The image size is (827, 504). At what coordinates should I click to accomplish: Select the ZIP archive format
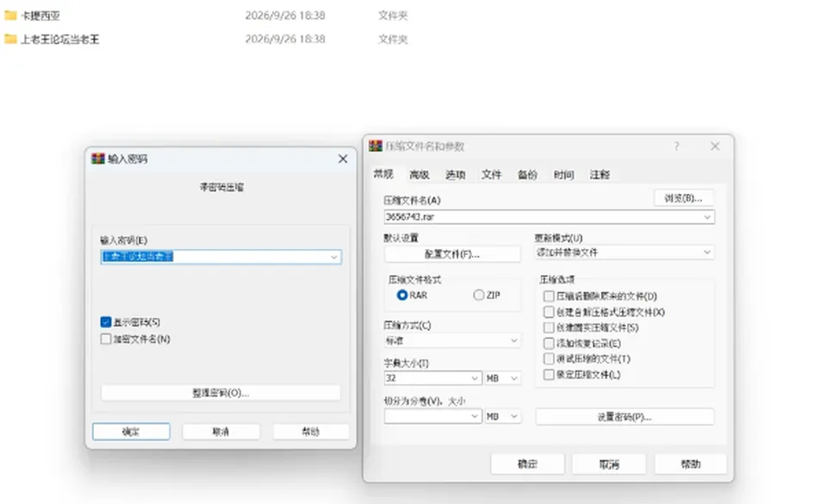tap(478, 296)
